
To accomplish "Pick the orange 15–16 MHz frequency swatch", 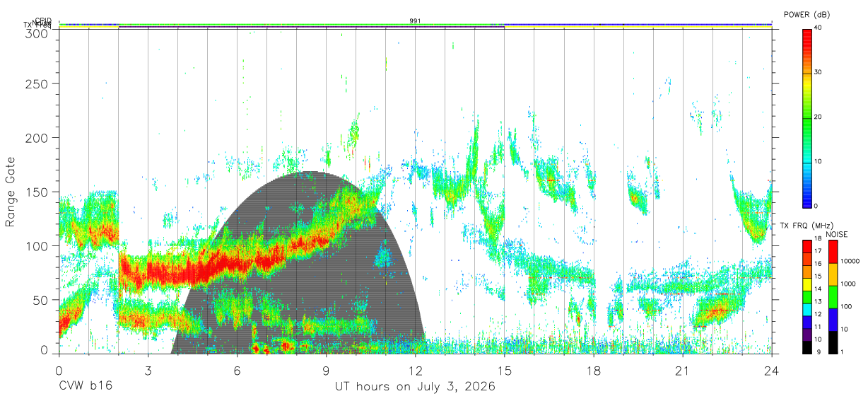I will (x=807, y=272).
